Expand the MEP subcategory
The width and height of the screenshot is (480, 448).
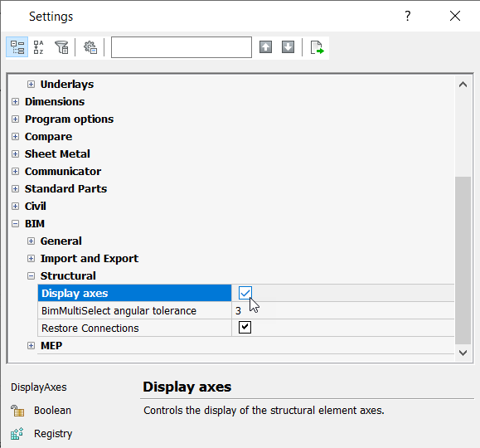tap(31, 346)
